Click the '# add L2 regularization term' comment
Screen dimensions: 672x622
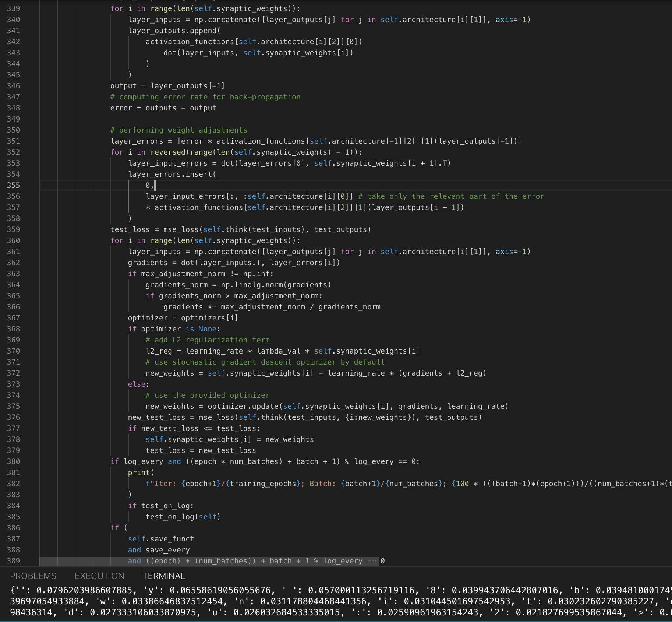click(x=208, y=340)
